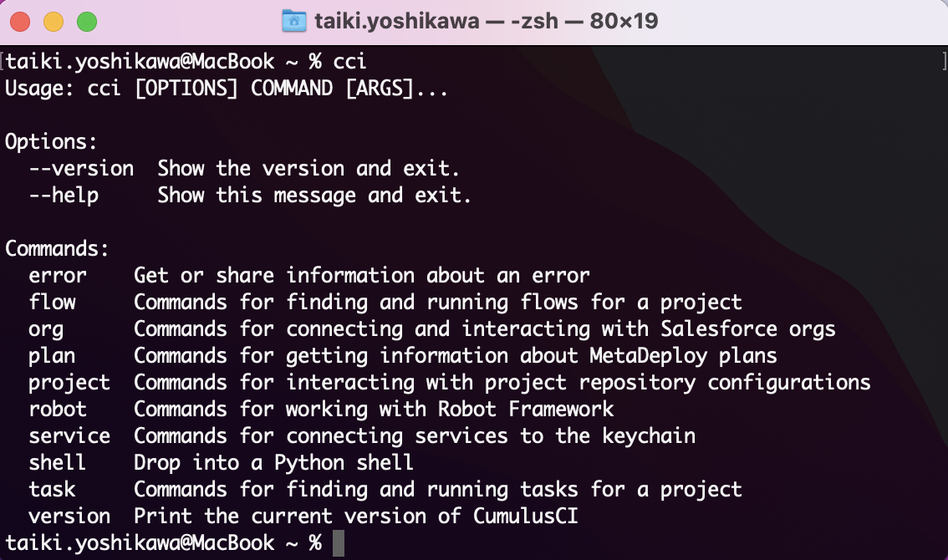Click the red close window button
The image size is (948, 560).
tap(22, 22)
